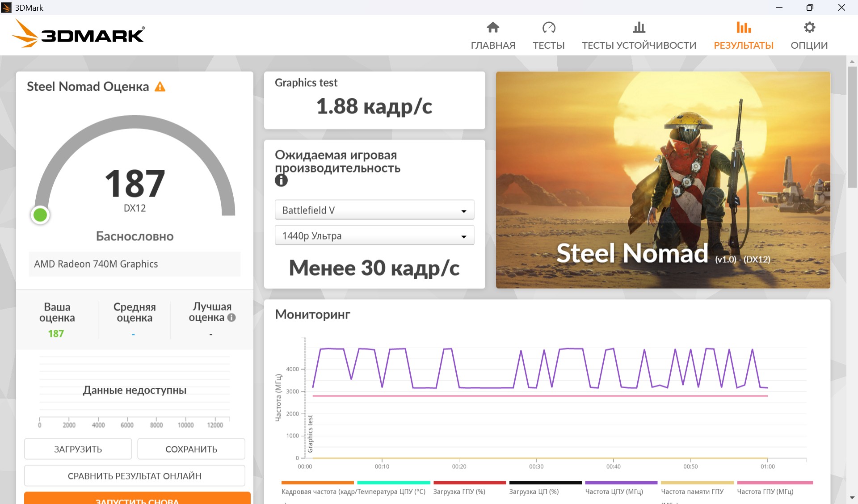Open the gear icon for ОПЦИИ
The image size is (858, 504).
809,27
